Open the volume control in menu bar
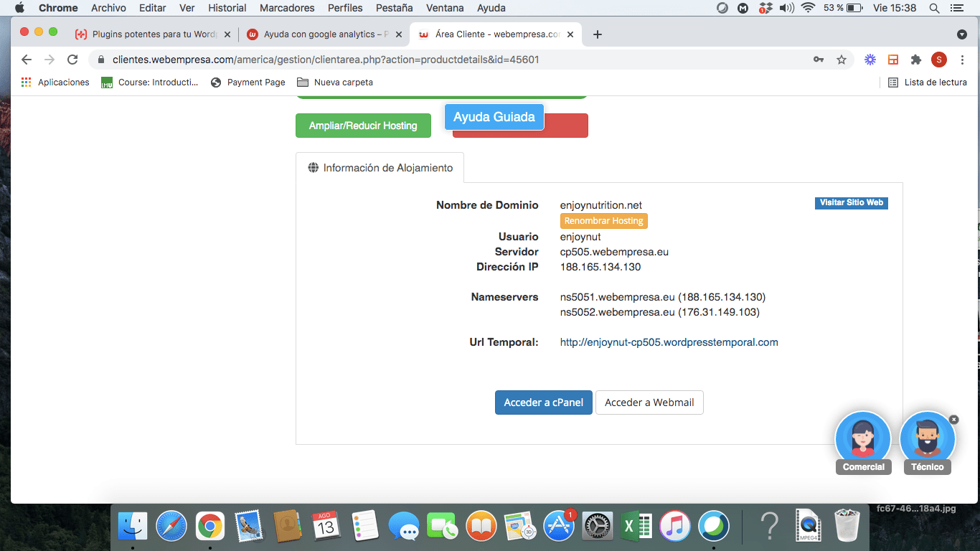 787,8
